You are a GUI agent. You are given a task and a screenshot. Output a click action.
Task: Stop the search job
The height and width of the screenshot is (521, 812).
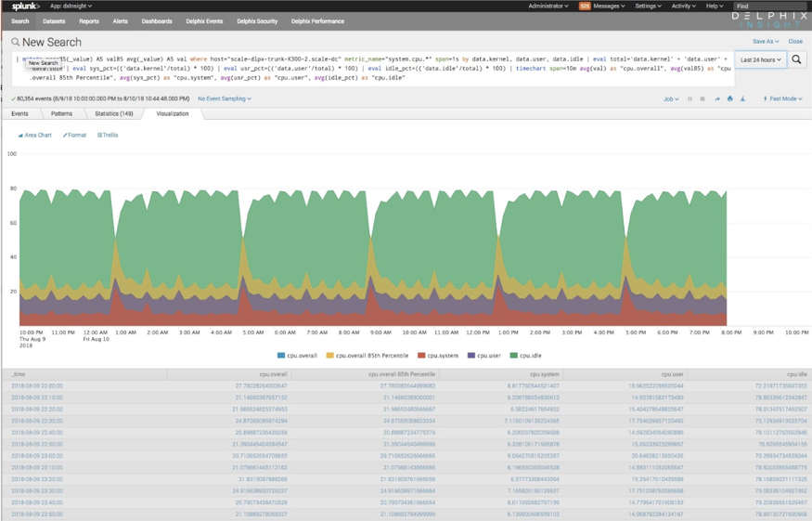702,99
